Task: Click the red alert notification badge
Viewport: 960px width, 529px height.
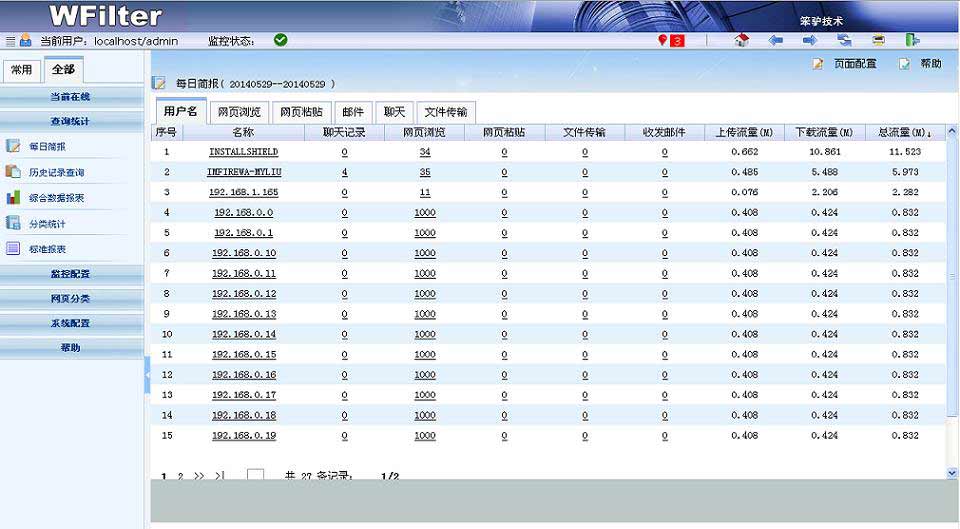Action: [671, 40]
